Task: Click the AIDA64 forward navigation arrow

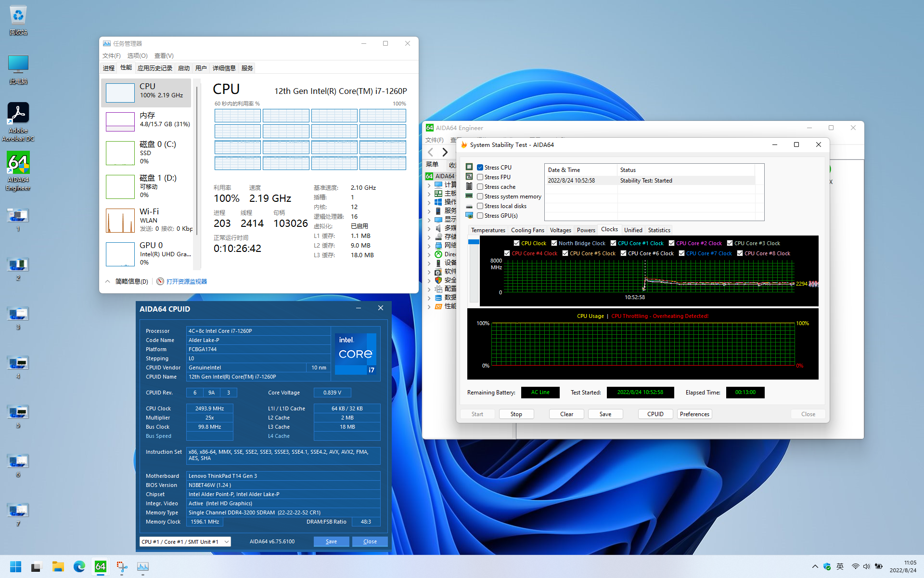Action: point(445,152)
